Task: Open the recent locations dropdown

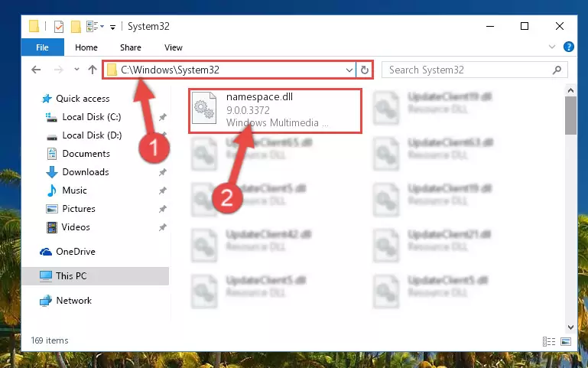Action: (76, 70)
